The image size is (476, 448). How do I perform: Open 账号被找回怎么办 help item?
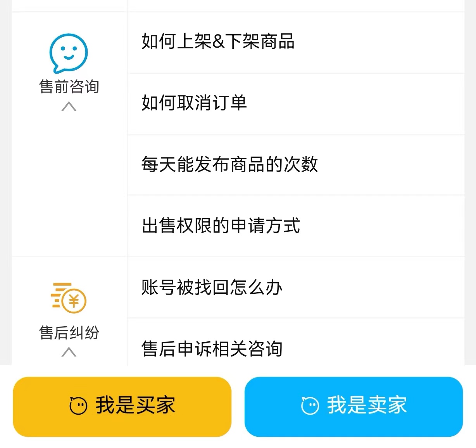point(212,287)
